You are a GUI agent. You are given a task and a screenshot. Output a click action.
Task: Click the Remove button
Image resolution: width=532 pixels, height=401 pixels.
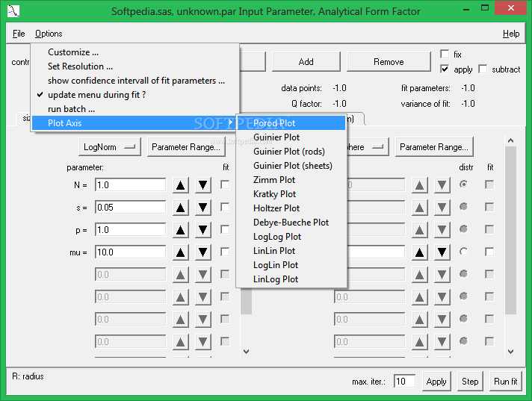tap(389, 62)
